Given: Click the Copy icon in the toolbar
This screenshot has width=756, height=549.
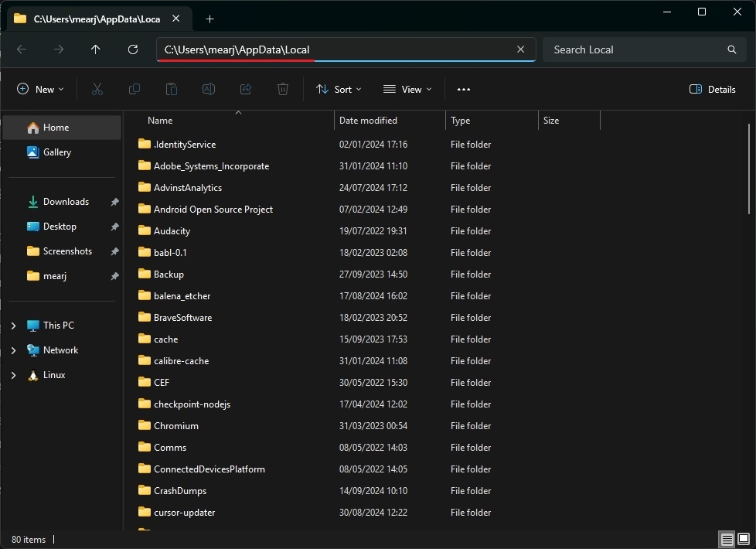Looking at the screenshot, I should click(x=135, y=89).
